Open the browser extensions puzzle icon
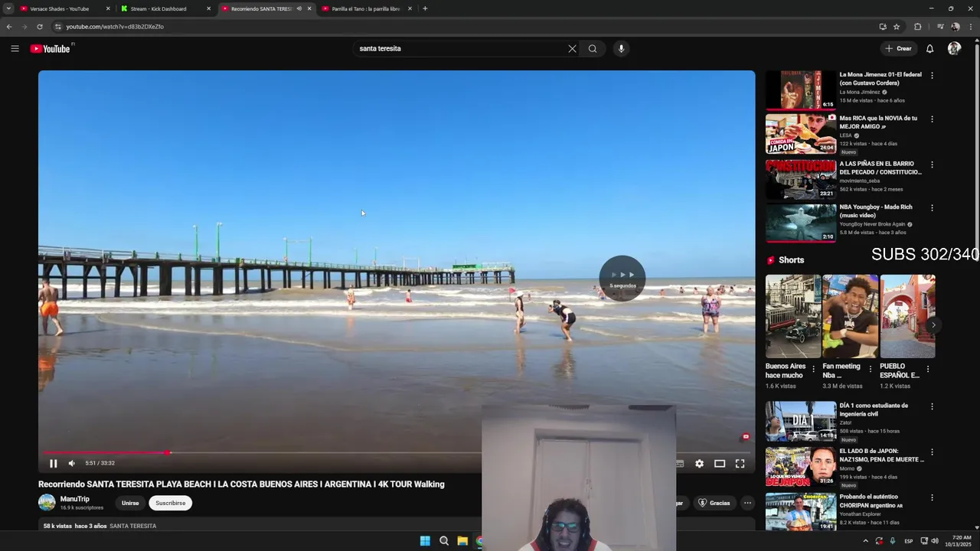This screenshot has height=551, width=980. click(918, 27)
